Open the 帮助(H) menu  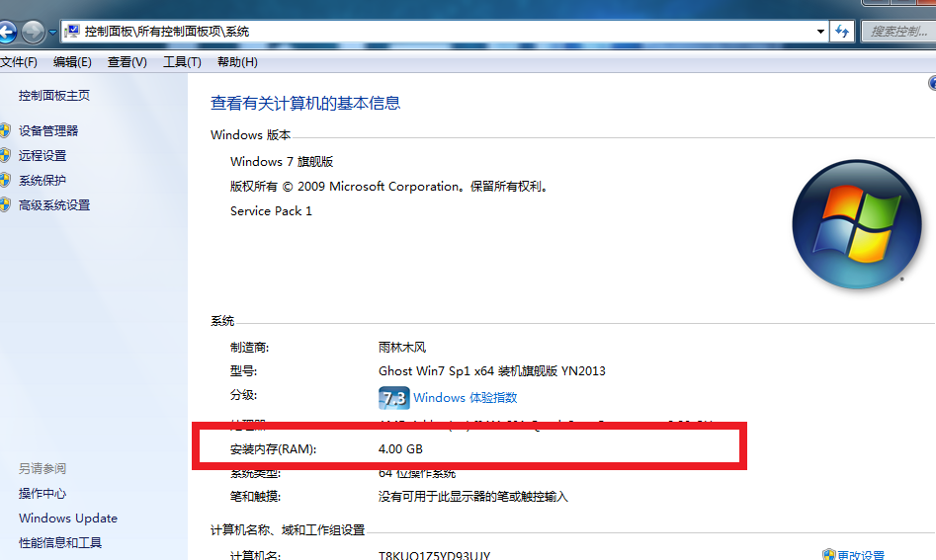click(237, 62)
